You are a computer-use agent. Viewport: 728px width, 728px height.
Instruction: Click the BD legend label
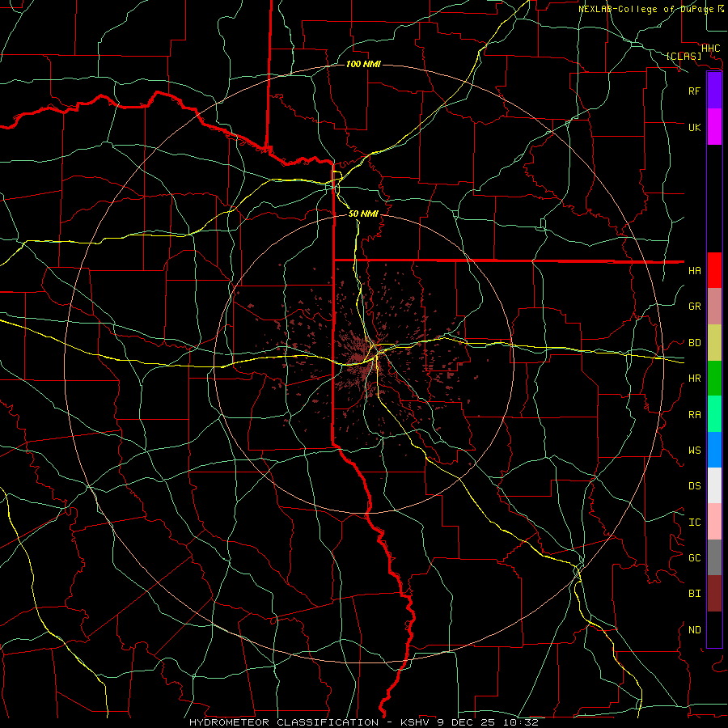694,343
